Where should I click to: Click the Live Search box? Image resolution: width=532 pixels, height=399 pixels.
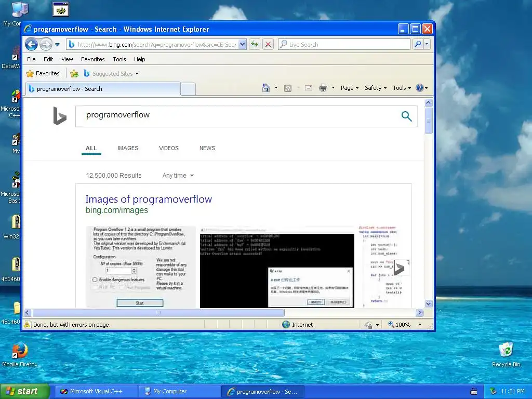click(x=344, y=45)
